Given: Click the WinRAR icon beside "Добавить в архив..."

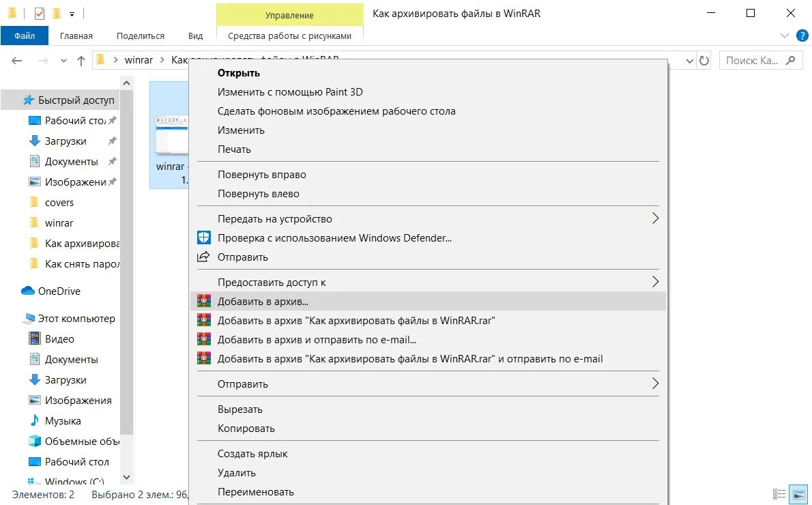Looking at the screenshot, I should (203, 301).
